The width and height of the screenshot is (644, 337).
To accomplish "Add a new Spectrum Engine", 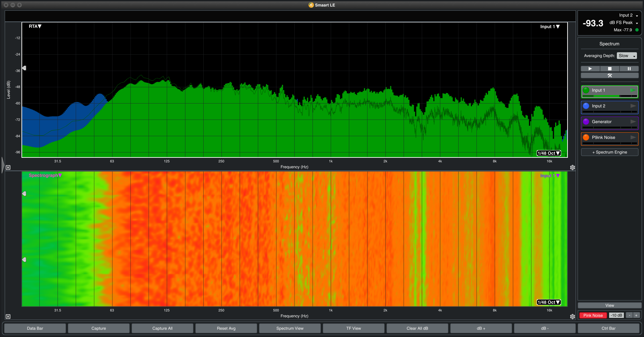I will 609,152.
